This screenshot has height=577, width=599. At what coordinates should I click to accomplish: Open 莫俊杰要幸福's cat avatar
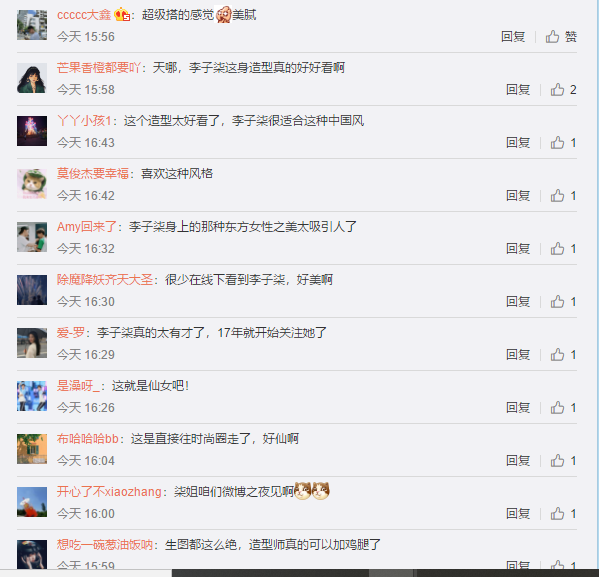pos(32,184)
